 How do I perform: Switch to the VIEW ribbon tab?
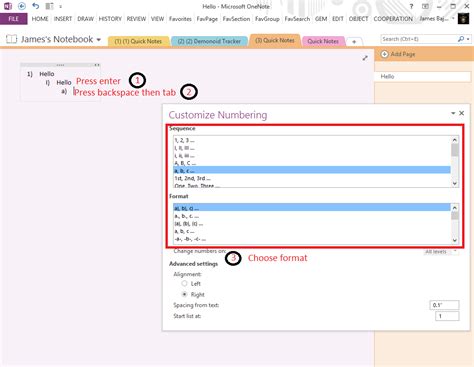pos(157,19)
